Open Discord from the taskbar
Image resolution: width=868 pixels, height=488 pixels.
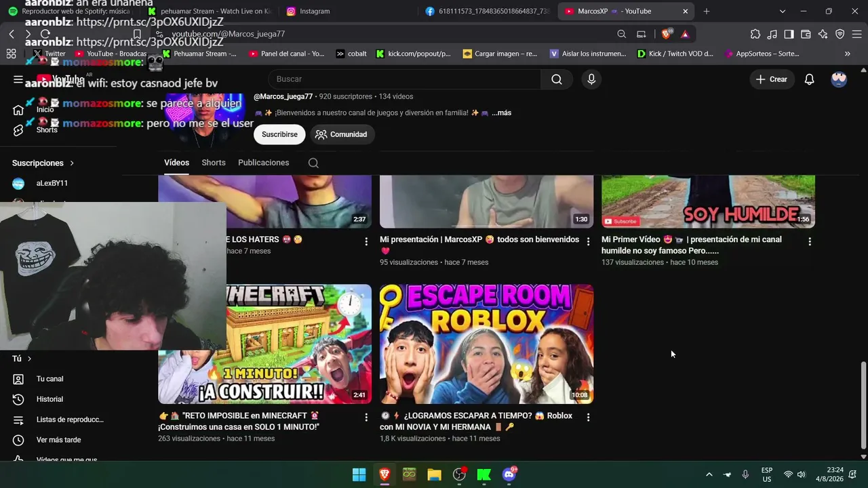[x=509, y=474]
